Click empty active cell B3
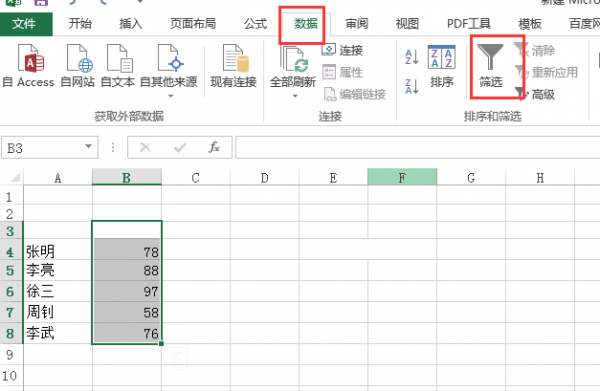 (x=127, y=230)
